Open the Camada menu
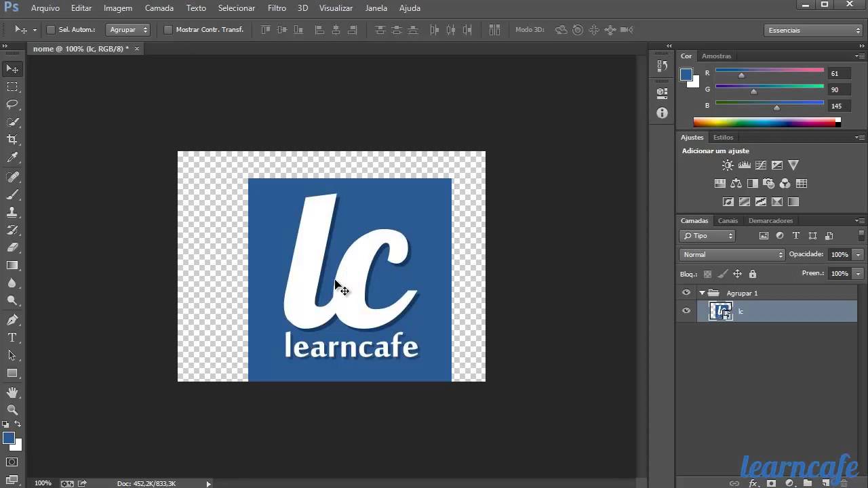The width and height of the screenshot is (868, 488). (x=159, y=8)
